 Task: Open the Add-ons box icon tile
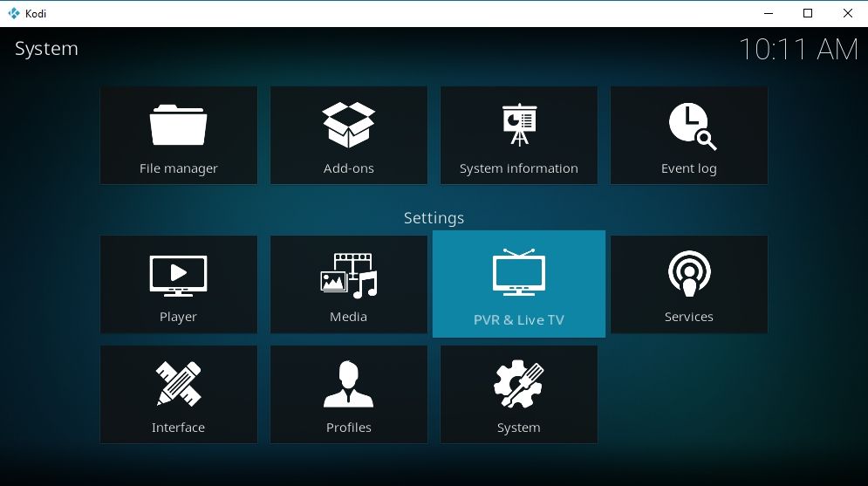point(349,135)
